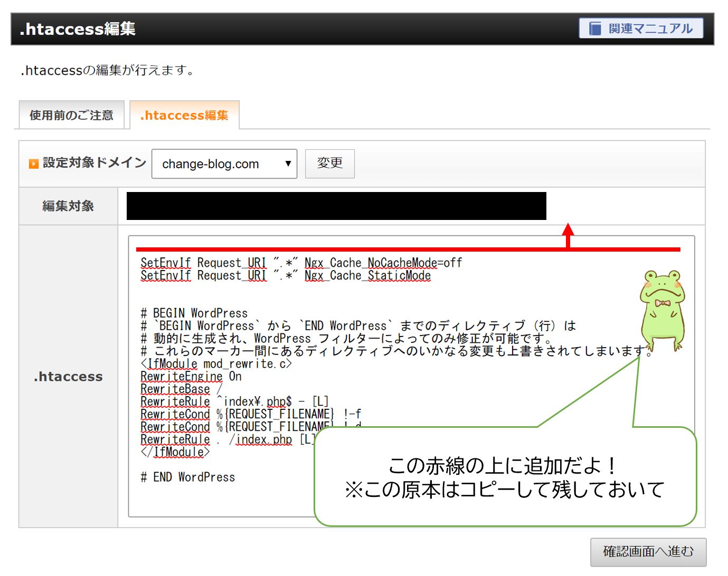Click the speech bubble with この赤線の上に追加だよ

[x=505, y=477]
